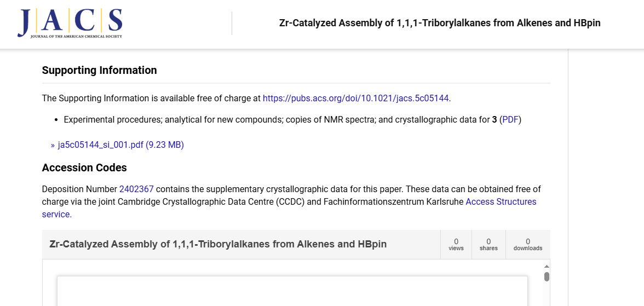Viewport: 644px width, 306px height.
Task: Click the views counter in the figshare header
Action: [x=456, y=244]
